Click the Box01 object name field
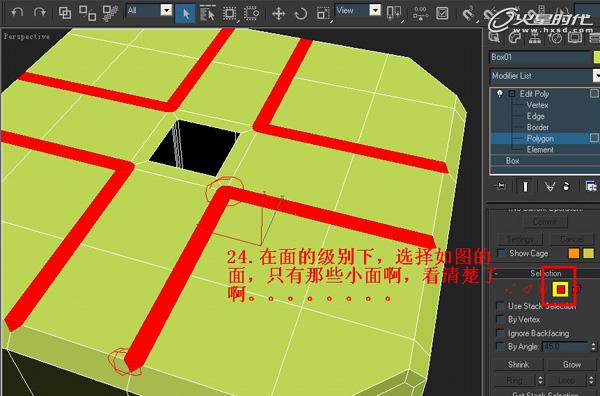Image resolution: width=600 pixels, height=396 pixels. (x=540, y=57)
